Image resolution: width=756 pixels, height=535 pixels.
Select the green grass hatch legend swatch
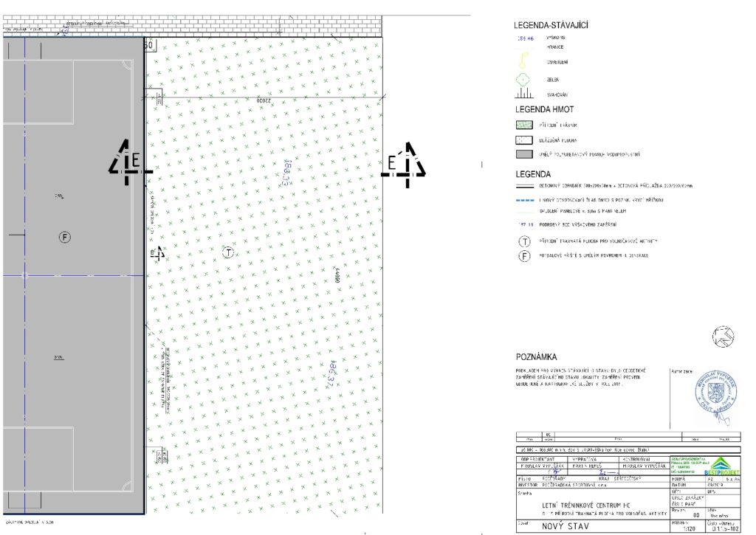click(523, 125)
